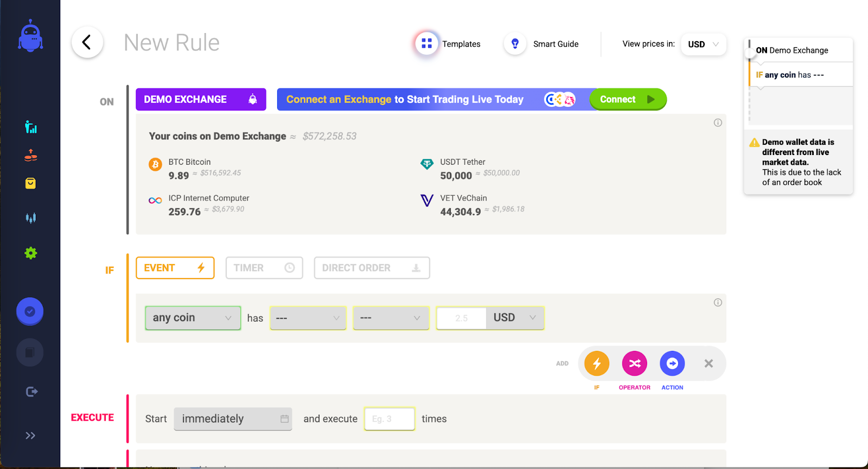Go back with the arrow button
Screen dimensions: 868x469
click(87, 42)
